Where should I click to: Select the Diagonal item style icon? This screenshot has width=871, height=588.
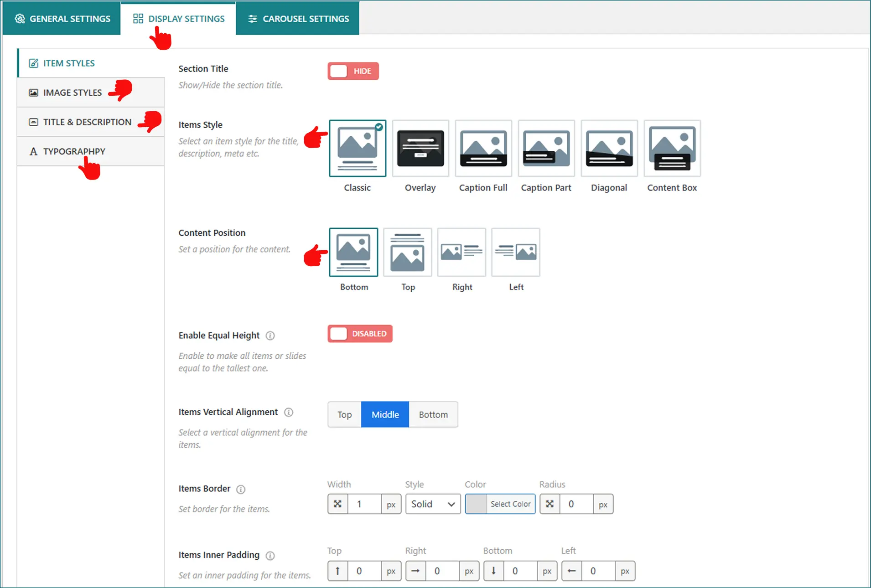pos(609,149)
